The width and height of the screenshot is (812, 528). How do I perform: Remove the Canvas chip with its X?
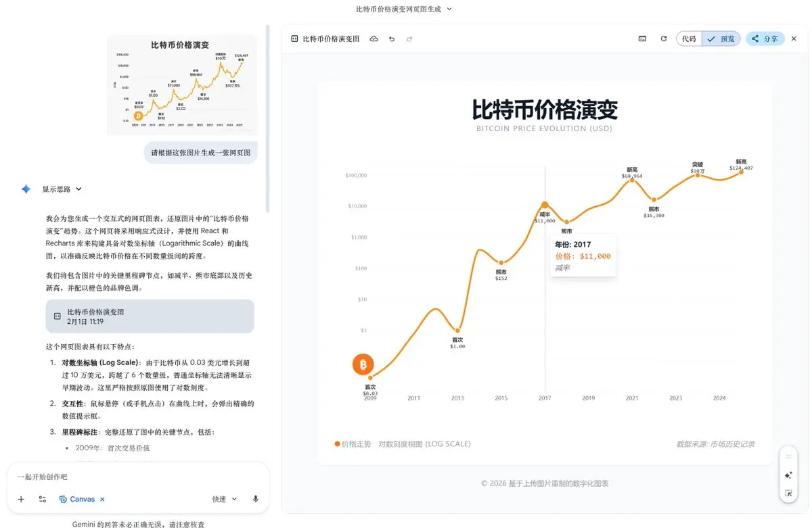(x=102, y=499)
